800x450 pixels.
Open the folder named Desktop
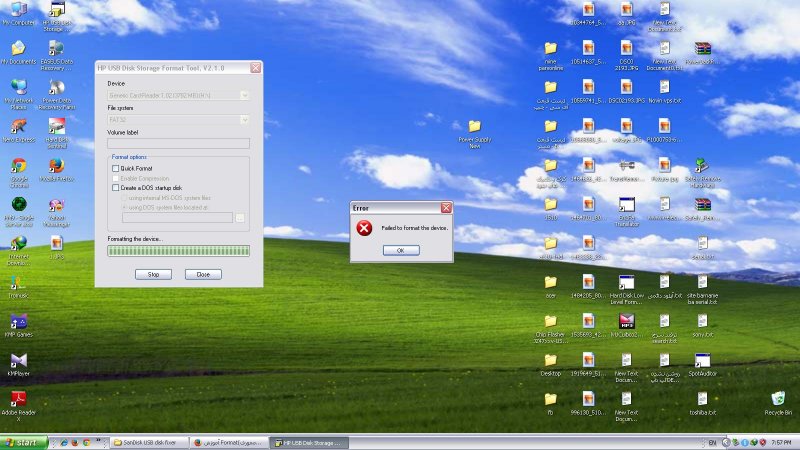click(x=551, y=365)
